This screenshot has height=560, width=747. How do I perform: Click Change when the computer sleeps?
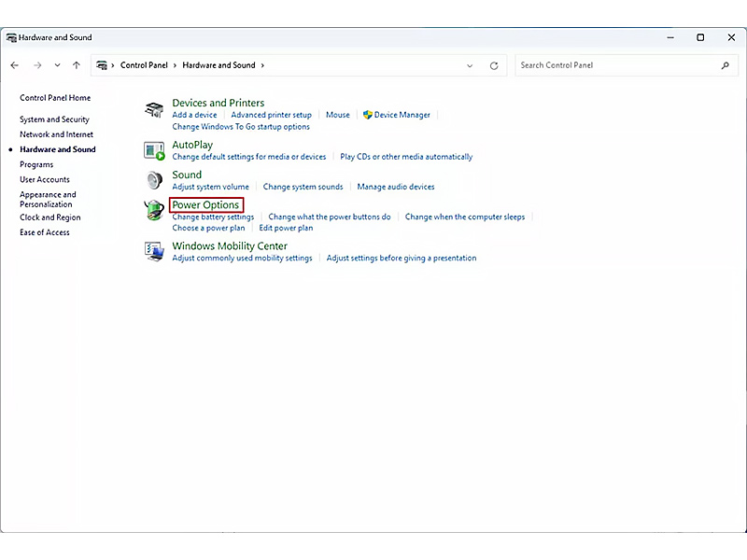tap(465, 217)
